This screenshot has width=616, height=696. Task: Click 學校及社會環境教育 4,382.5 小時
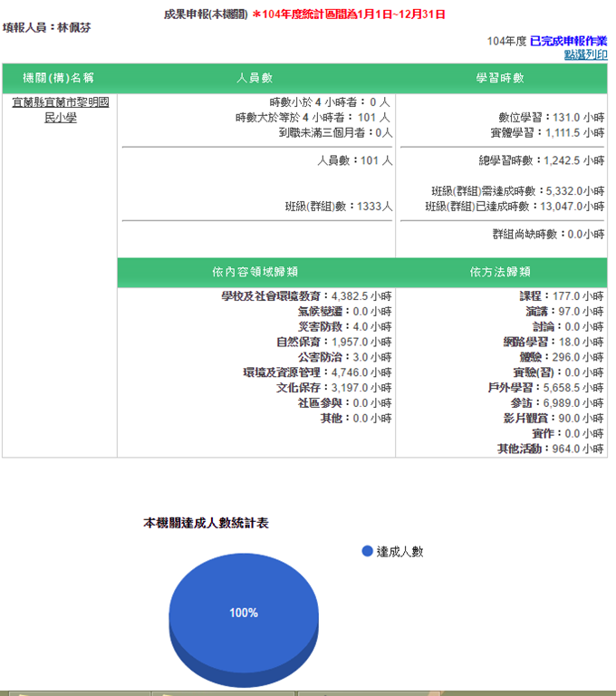pos(307,296)
